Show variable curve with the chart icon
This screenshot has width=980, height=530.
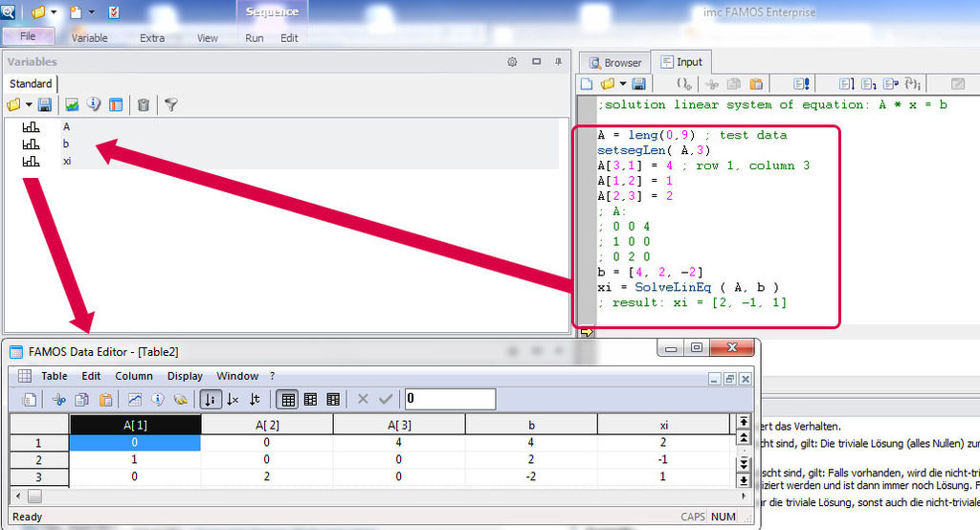(x=72, y=104)
